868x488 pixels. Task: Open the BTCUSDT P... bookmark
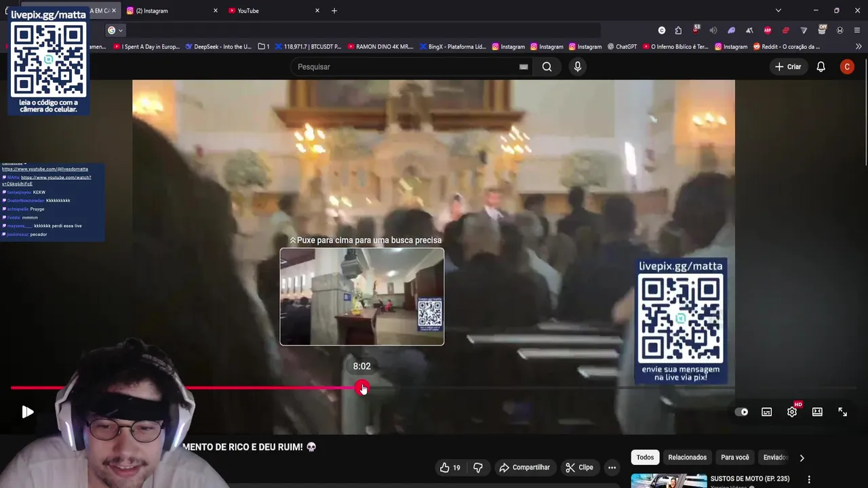308,47
